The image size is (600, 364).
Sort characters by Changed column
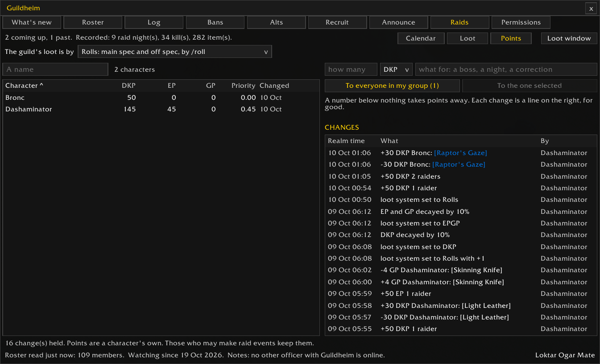tap(274, 86)
